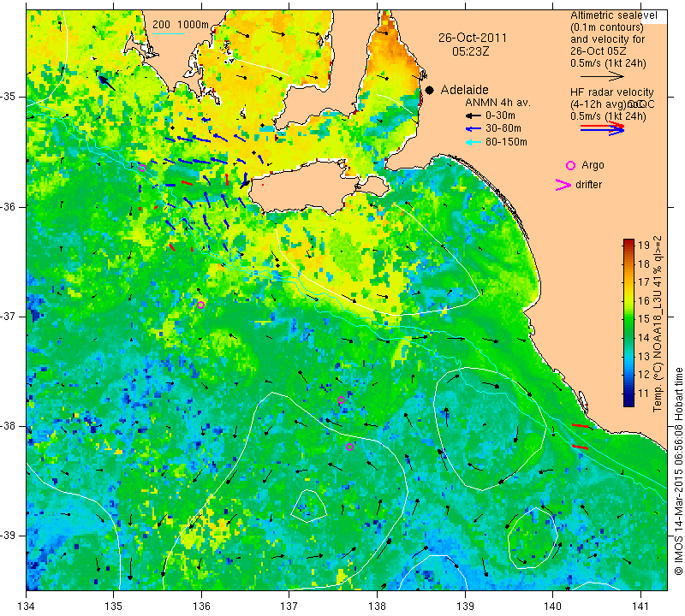The width and height of the screenshot is (685, 616).
Task: Click the ANMN 4h av. legend heading
Action: point(497,103)
